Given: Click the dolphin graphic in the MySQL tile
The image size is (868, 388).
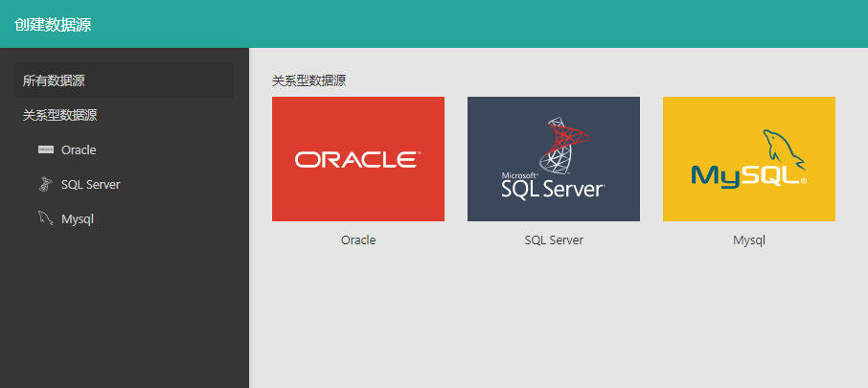Looking at the screenshot, I should click(781, 148).
